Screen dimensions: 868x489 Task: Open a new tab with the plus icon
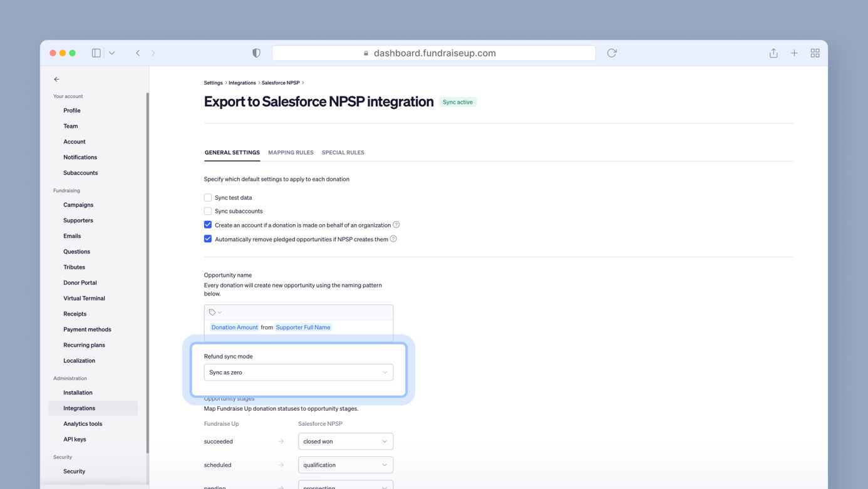[x=794, y=53]
